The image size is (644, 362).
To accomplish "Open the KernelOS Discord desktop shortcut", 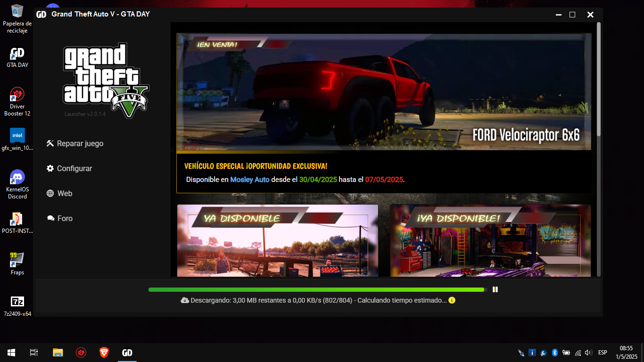I will coord(17,183).
